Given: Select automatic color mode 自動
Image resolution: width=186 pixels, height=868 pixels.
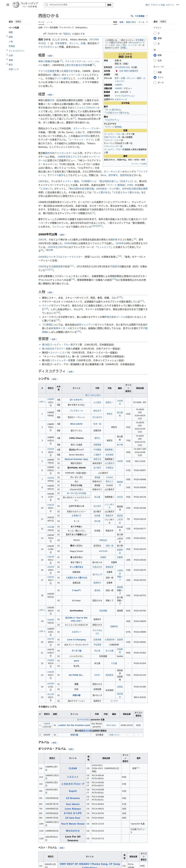Looking at the screenshot, I should [x=155, y=72].
